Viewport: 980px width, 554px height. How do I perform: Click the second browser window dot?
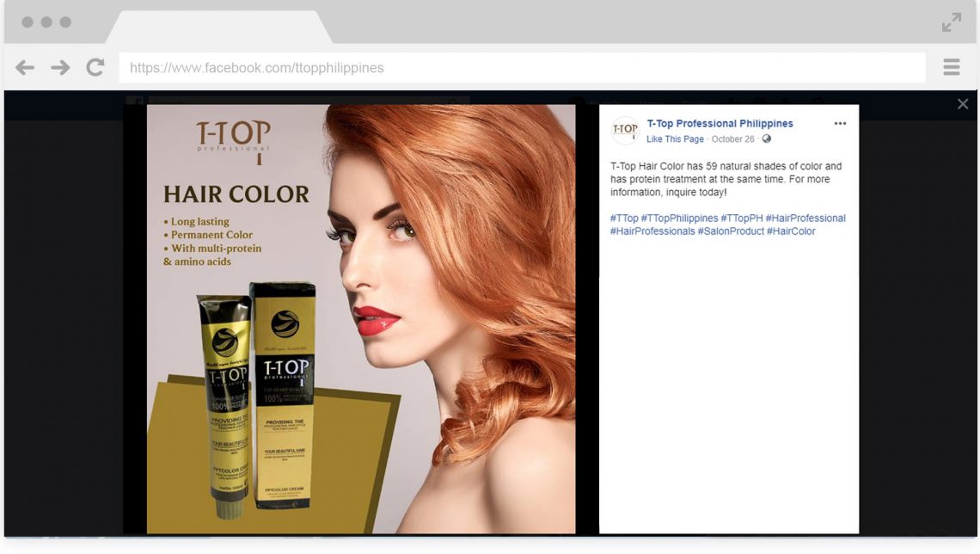click(46, 22)
